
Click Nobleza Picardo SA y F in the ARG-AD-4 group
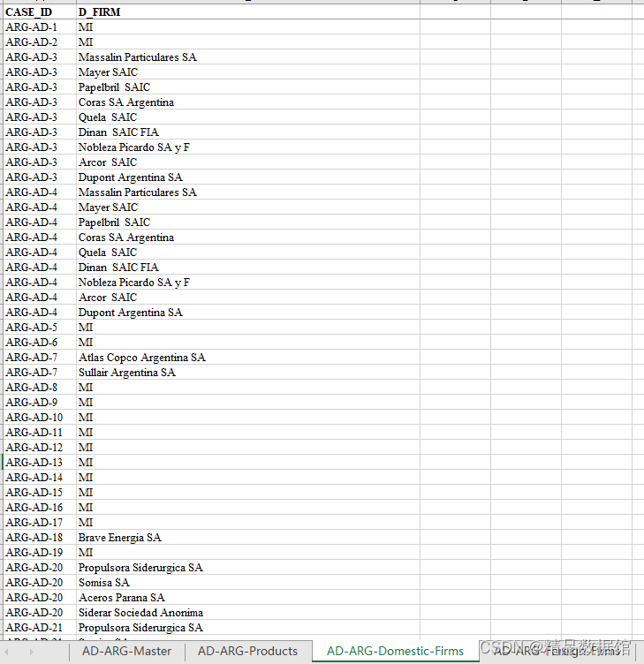[x=248, y=283]
